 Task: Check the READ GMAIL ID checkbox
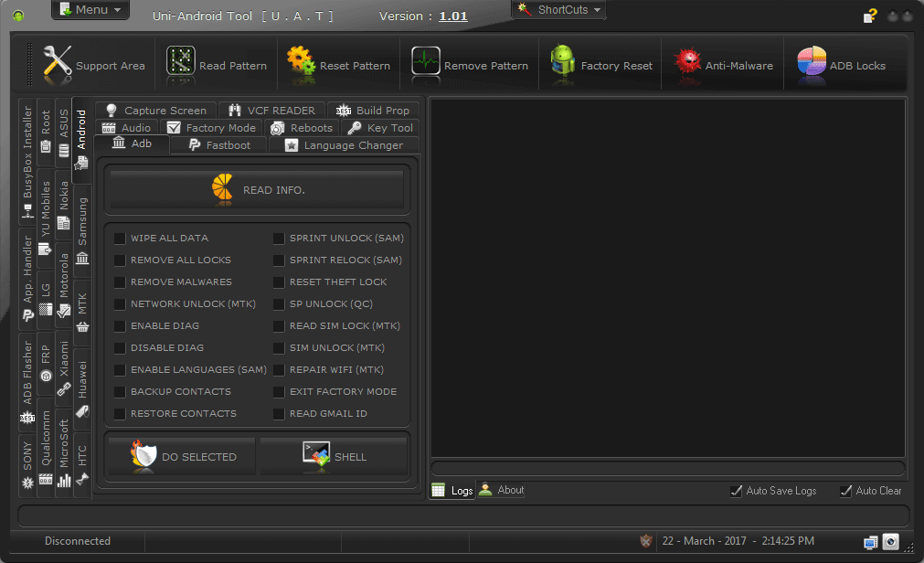pos(279,413)
